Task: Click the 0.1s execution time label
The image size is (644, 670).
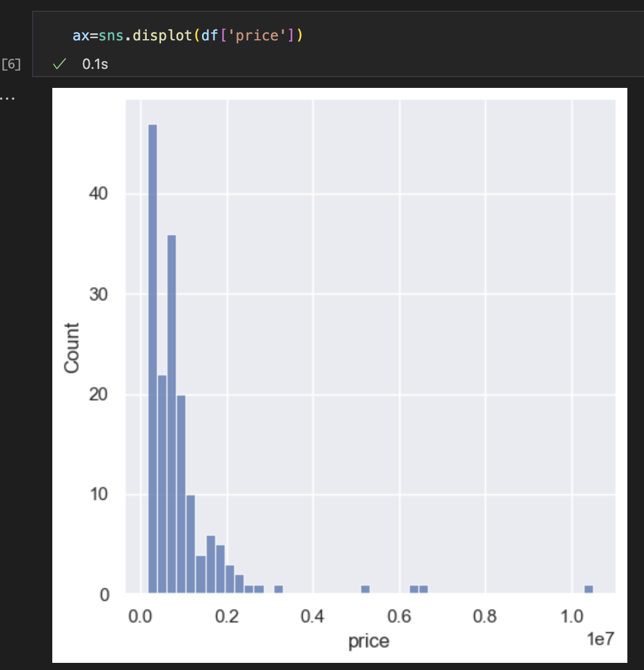Action: [95, 64]
